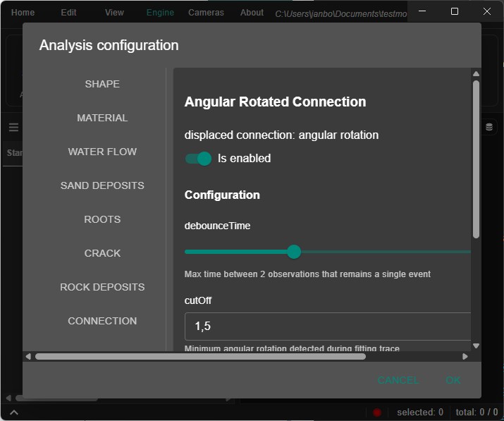Screen dimensions: 504x421
Task: Click the CANCEL button
Action: (x=398, y=380)
